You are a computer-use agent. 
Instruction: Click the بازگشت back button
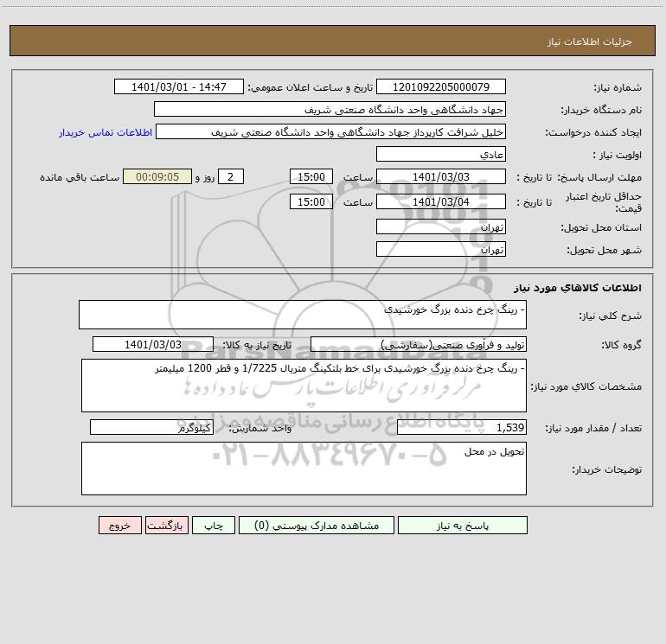pos(166,525)
